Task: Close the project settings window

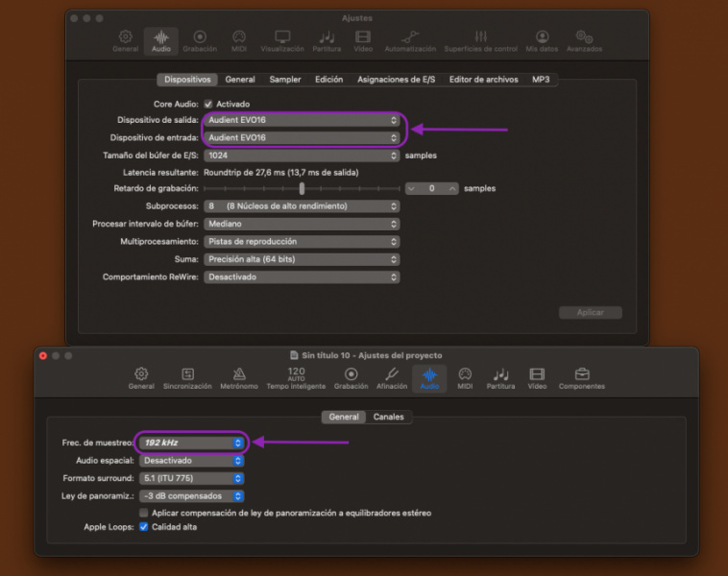Action: click(x=43, y=355)
